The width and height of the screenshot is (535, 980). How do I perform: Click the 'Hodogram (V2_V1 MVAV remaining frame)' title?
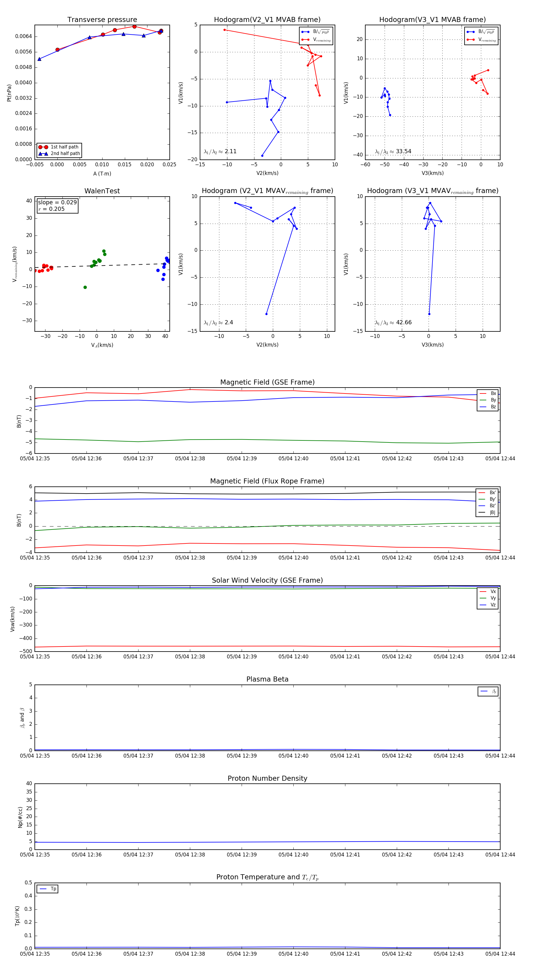(x=267, y=191)
